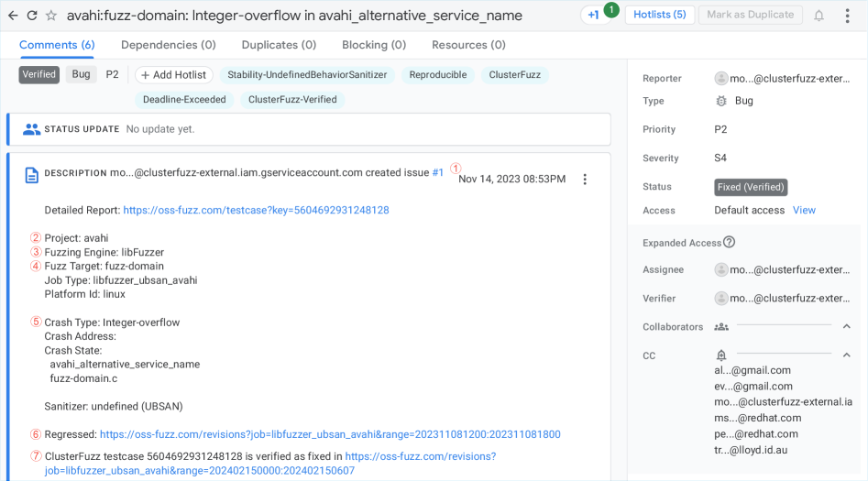Open the Regressed revisions range link
Viewport: 868px width, 481px height.
click(x=330, y=434)
